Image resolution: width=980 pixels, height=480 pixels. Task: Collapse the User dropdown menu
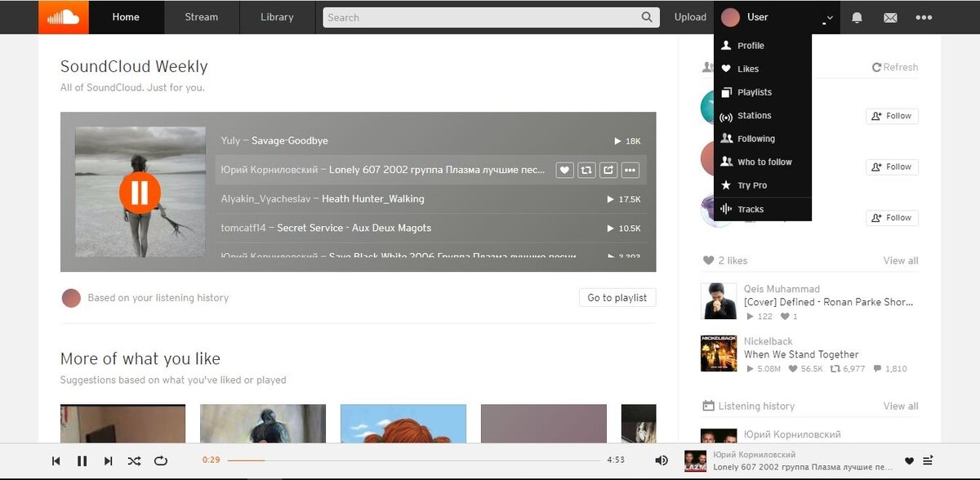pyautogui.click(x=777, y=17)
